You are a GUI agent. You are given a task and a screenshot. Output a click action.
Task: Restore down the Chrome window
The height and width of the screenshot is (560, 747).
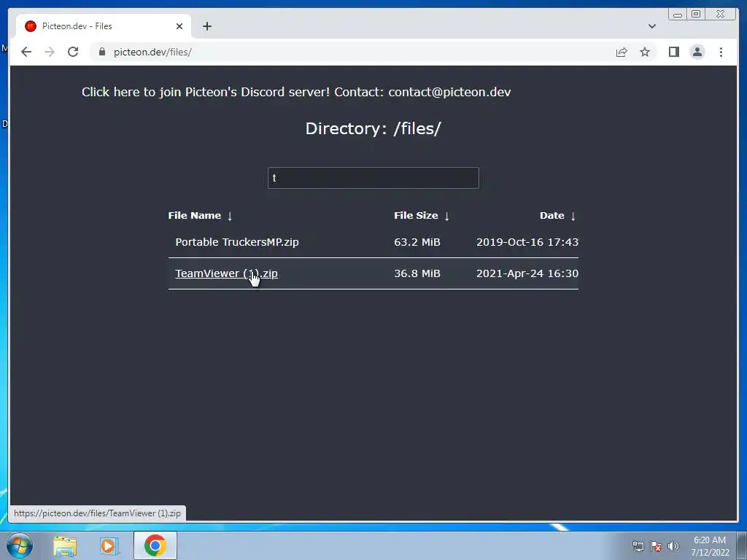[x=696, y=15]
